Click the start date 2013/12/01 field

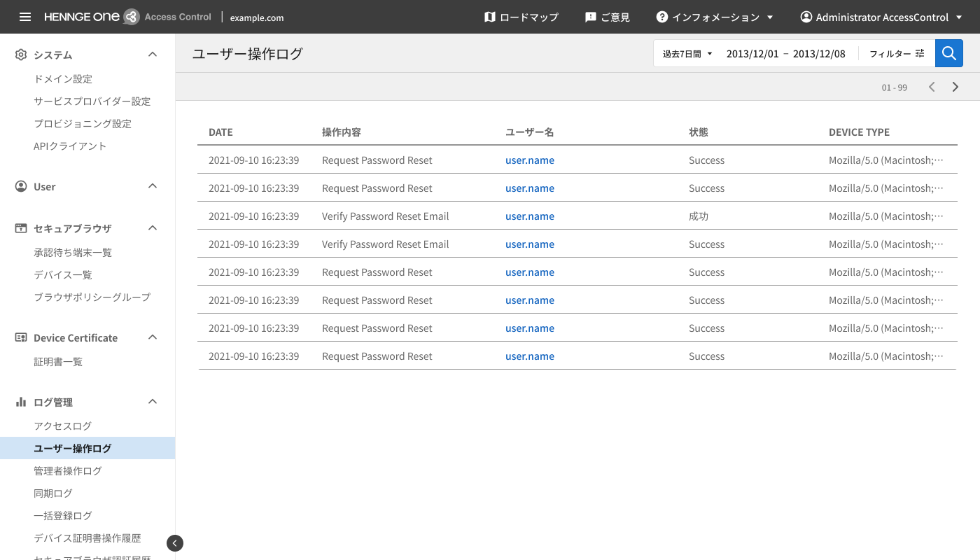752,54
